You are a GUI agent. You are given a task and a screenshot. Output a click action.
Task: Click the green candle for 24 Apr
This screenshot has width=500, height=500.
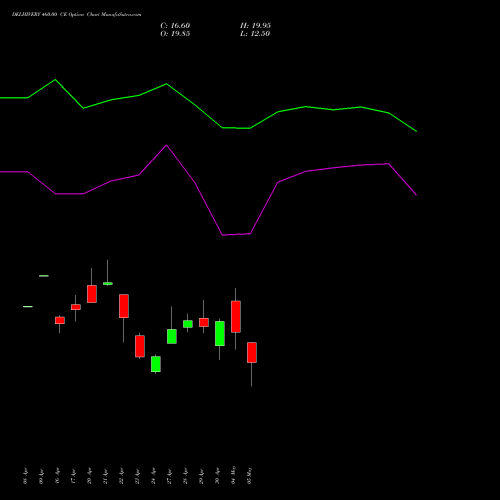(x=156, y=364)
